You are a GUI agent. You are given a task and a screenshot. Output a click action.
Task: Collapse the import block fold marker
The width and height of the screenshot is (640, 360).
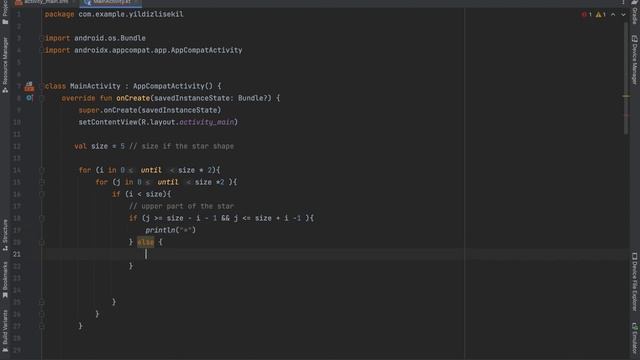pos(42,38)
